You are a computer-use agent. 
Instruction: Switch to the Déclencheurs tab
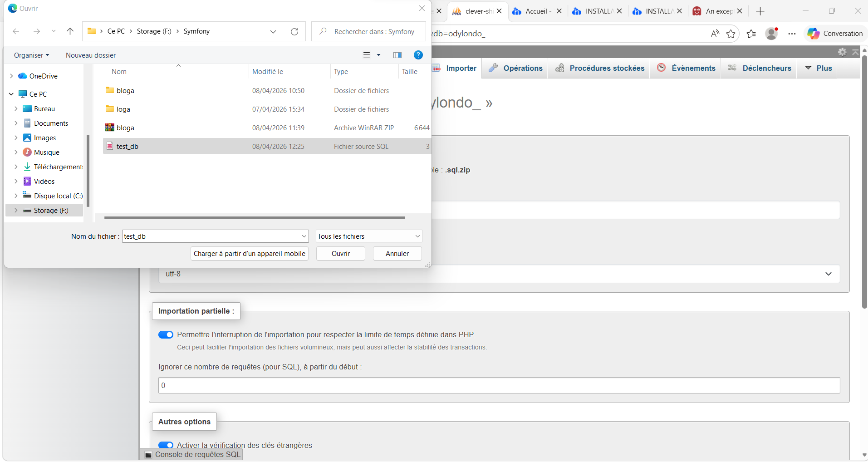(760, 68)
